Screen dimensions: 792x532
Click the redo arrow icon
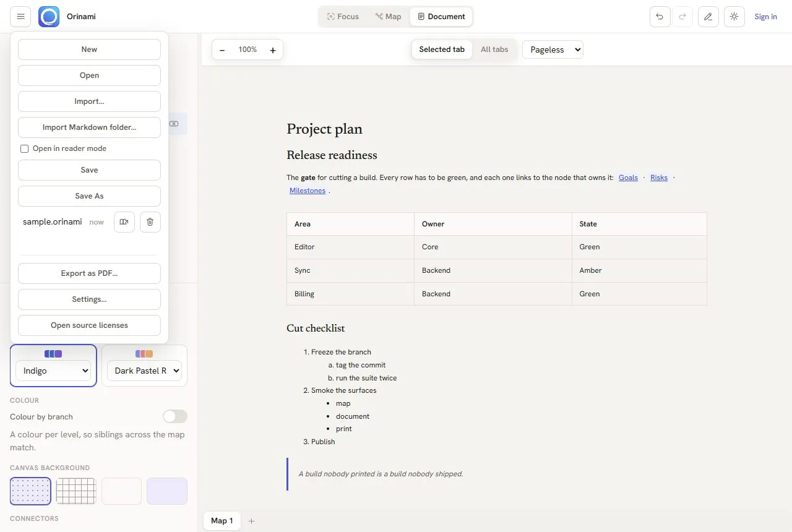(682, 17)
